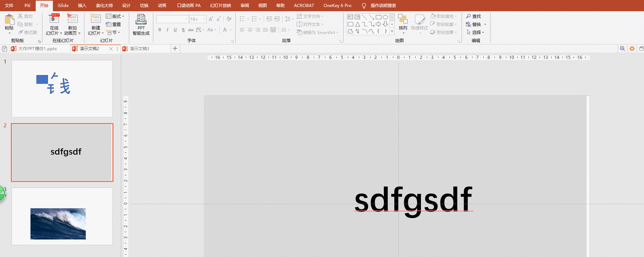Clear all formatting with the eraser A icon
This screenshot has height=257, width=644.
[229, 19]
